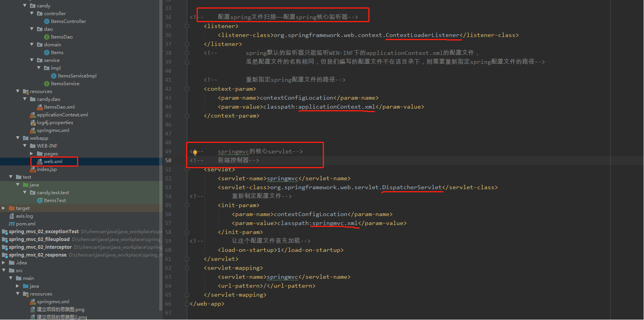
Task: Open applicationContext.xml in project tree
Action: click(62, 115)
